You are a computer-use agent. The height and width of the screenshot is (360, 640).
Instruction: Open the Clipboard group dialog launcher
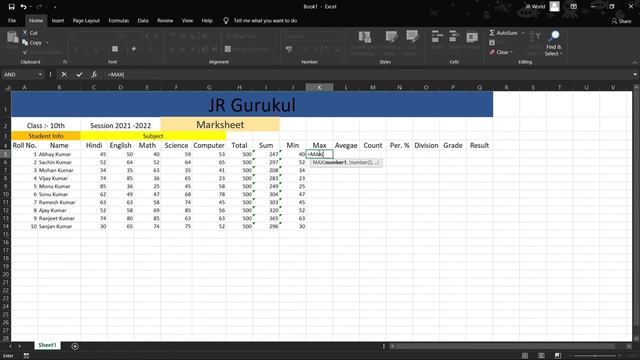(x=64, y=62)
